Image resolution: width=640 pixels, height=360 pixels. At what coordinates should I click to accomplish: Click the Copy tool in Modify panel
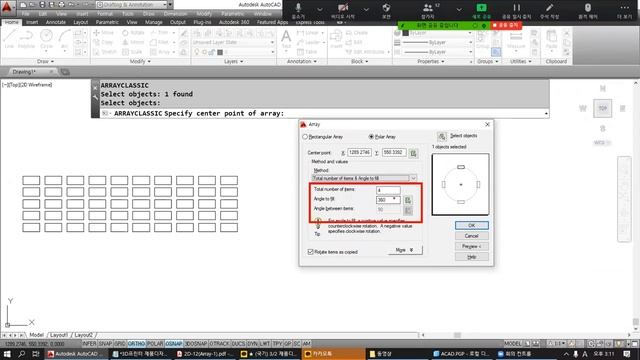click(103, 42)
